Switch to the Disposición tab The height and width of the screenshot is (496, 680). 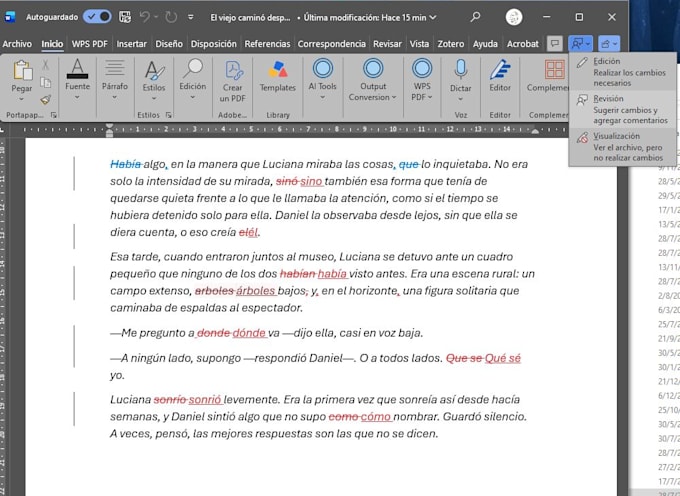tap(214, 44)
